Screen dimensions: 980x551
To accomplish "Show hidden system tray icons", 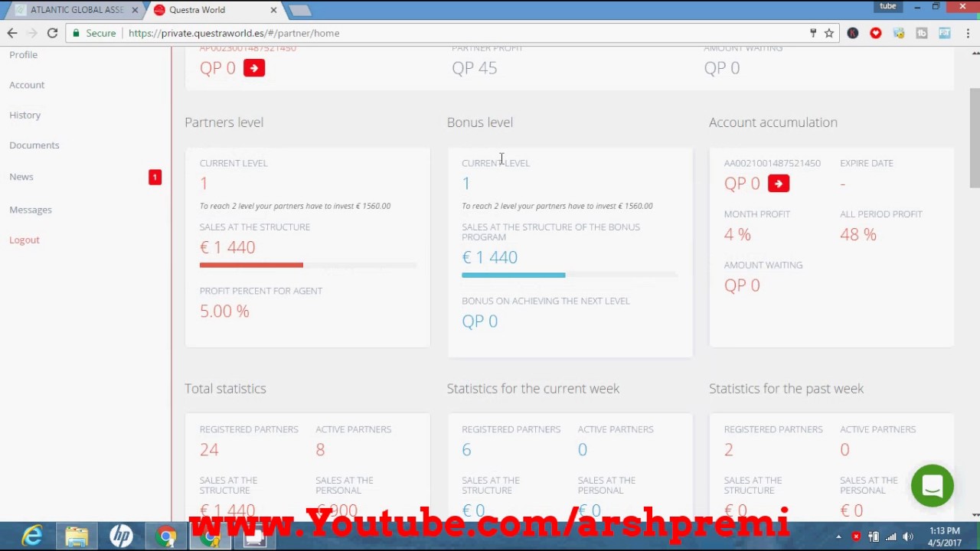I will click(x=838, y=536).
